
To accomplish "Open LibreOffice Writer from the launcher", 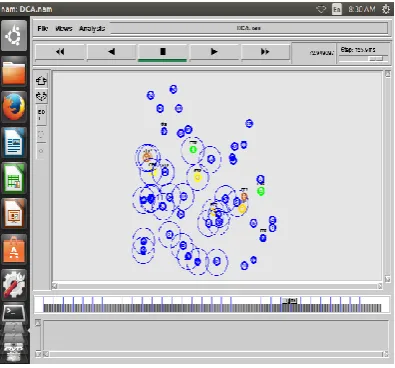I will point(14,143).
